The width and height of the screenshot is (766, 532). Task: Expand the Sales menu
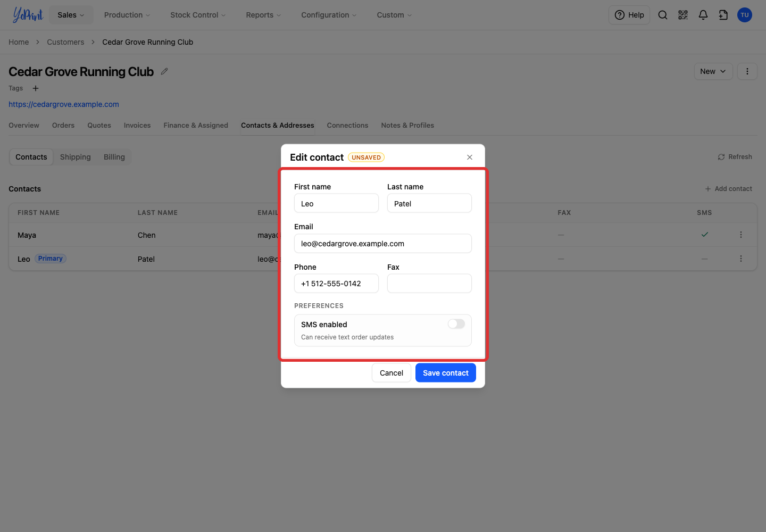click(71, 15)
